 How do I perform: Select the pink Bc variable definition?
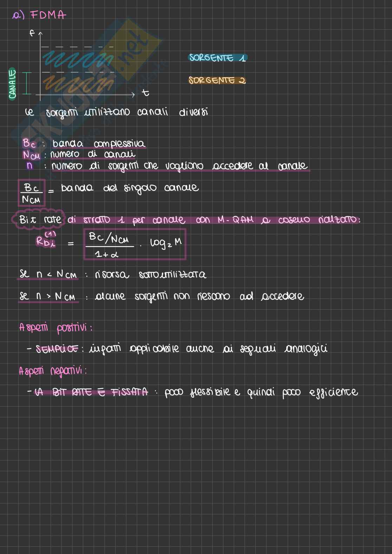pyautogui.click(x=29, y=143)
